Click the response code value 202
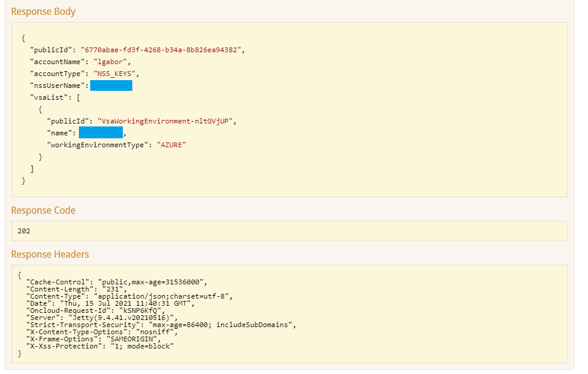Image resolution: width=588 pixels, height=374 pixels. coord(24,231)
